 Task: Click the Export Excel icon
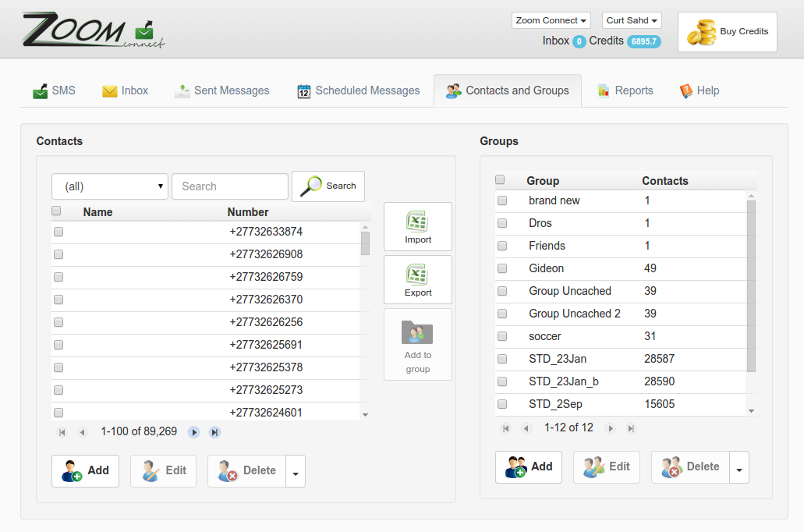[418, 275]
